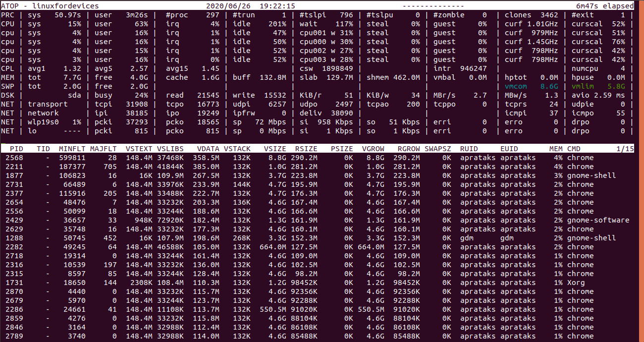Click the vmcom 8.6G value
This screenshot has width=644, height=342.
coord(531,86)
